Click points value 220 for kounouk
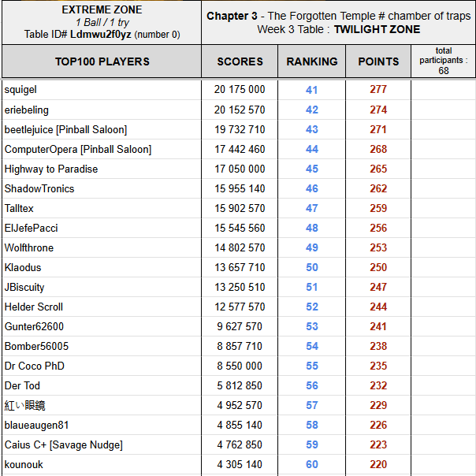Viewport: 476px width, 476px height. (378, 464)
